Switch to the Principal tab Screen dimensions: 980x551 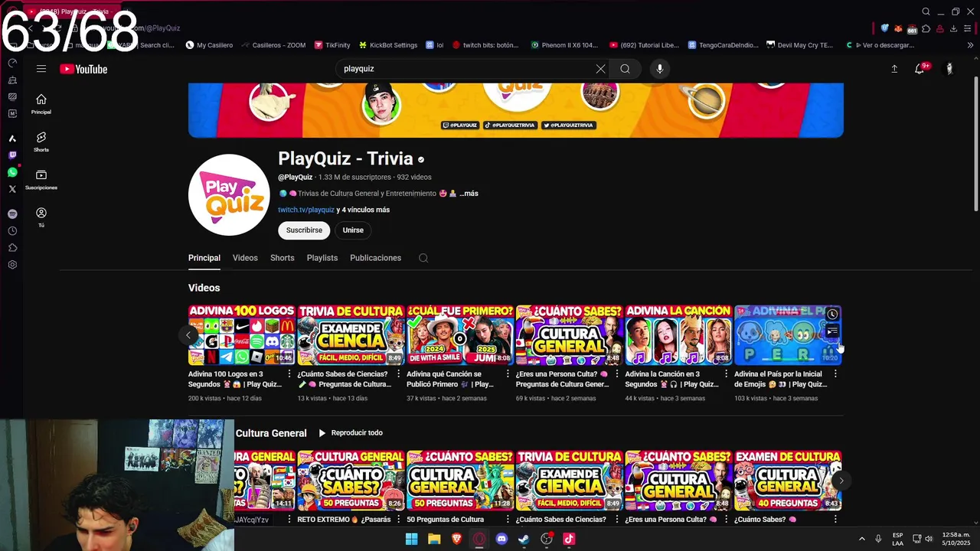click(x=204, y=258)
